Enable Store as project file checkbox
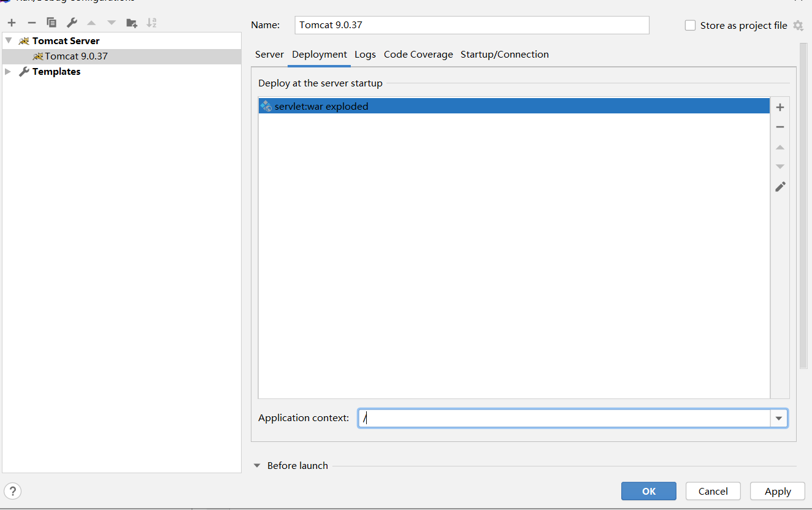 (x=690, y=25)
